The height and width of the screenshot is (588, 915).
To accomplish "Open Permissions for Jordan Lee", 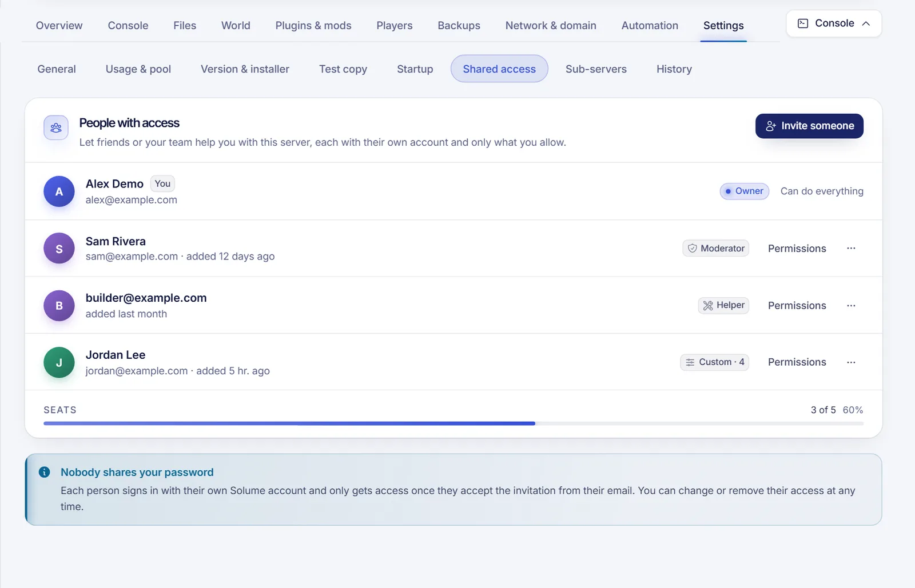I will (x=797, y=362).
